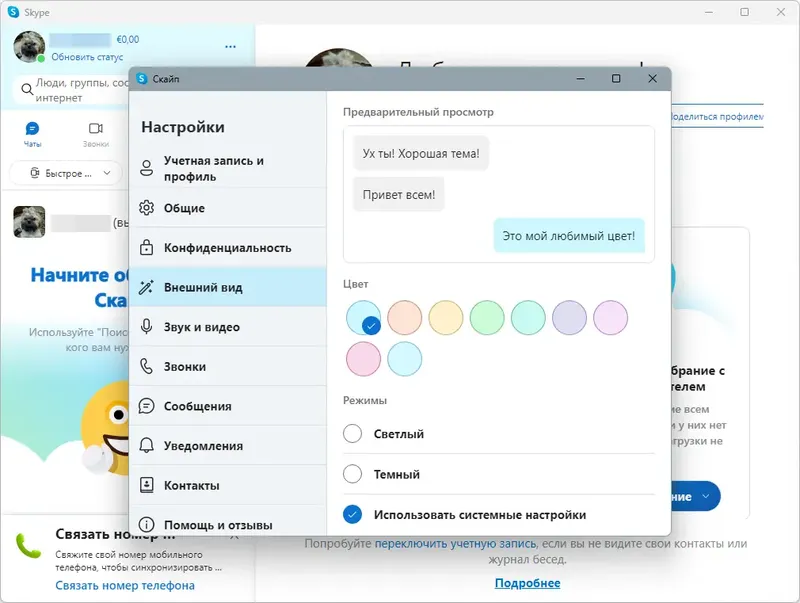Click Поделиться профилем link in main window
800x603 pixels.
pos(717,117)
